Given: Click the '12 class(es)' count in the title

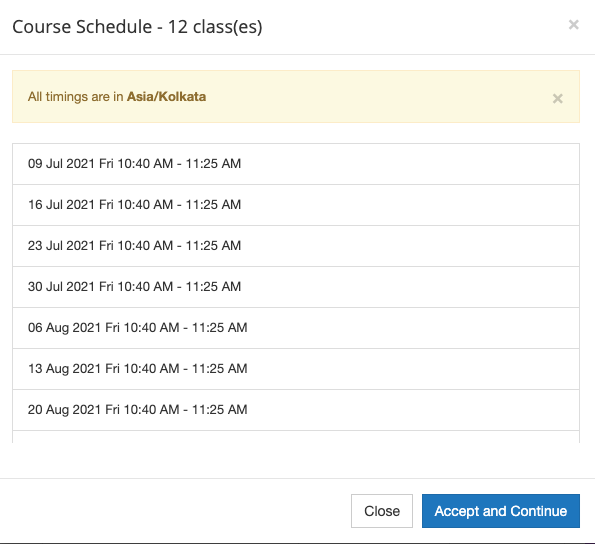Looking at the screenshot, I should pos(215,27).
